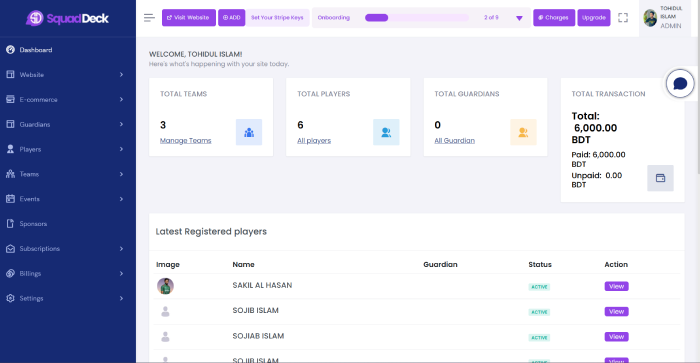View Sojiab Islam's player details
Image resolution: width=700 pixels, height=363 pixels.
point(617,337)
